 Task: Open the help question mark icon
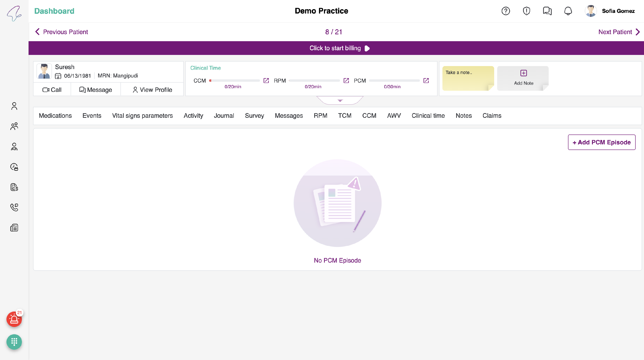pyautogui.click(x=506, y=11)
